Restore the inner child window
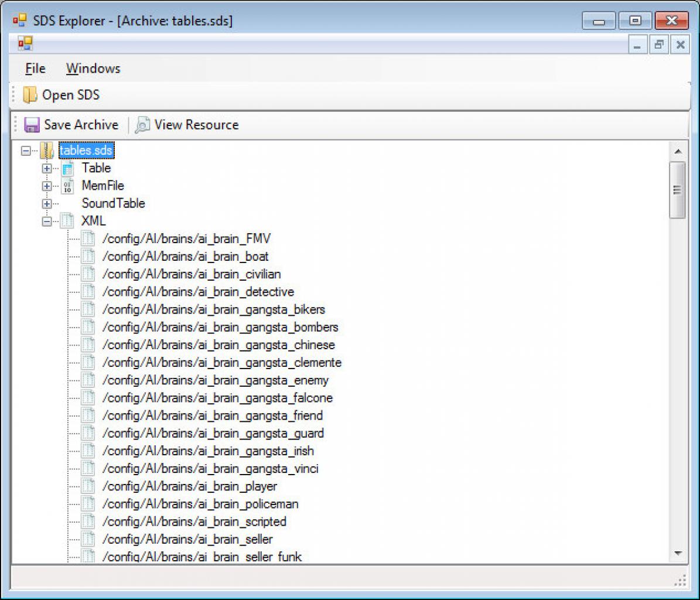The height and width of the screenshot is (600, 700). pos(658,45)
